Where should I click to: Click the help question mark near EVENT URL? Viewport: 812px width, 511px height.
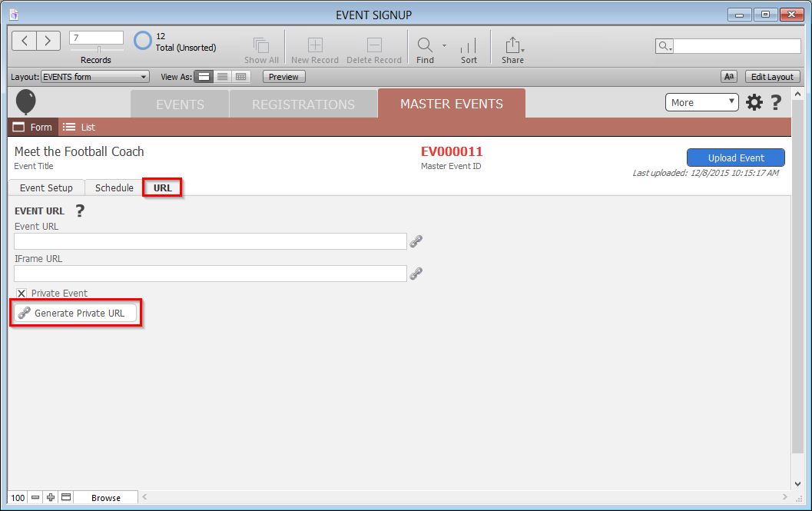79,211
